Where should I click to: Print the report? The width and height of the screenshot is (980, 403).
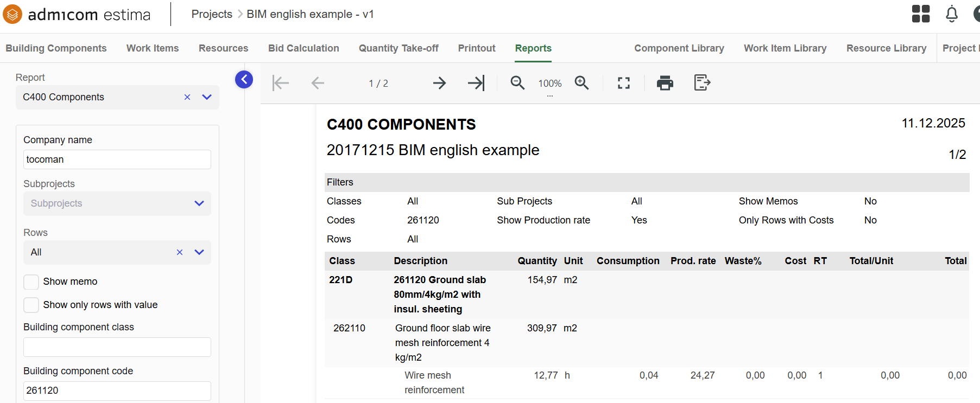click(665, 83)
